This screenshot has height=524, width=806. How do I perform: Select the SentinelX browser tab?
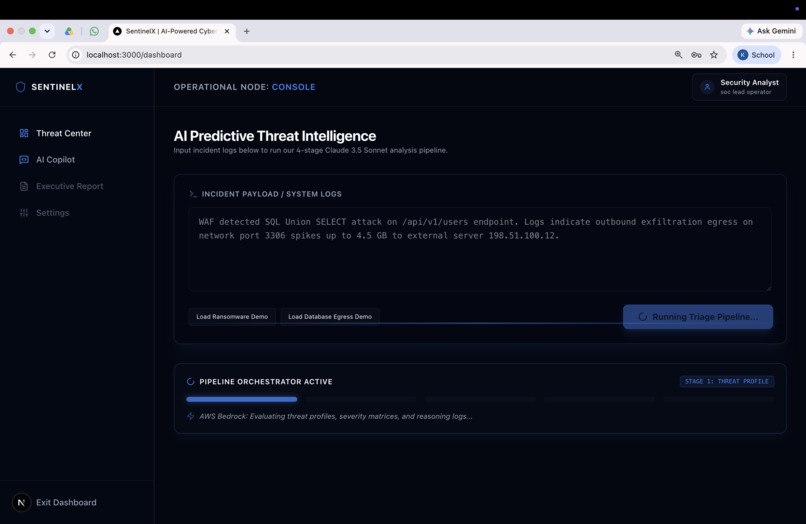click(171, 31)
